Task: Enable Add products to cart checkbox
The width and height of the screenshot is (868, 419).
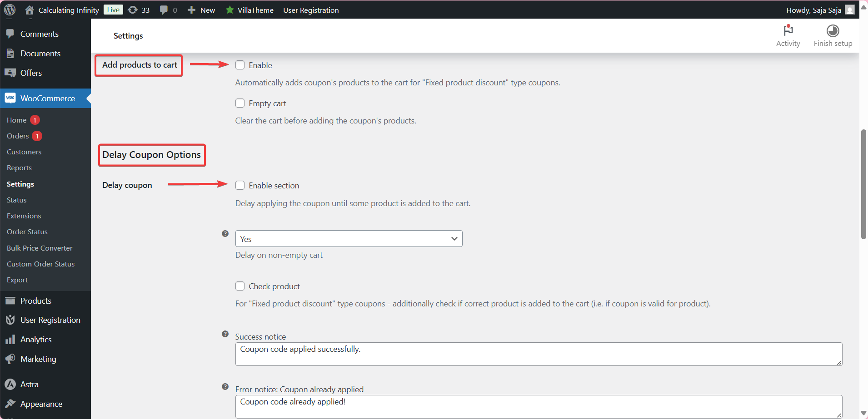Action: pyautogui.click(x=240, y=65)
